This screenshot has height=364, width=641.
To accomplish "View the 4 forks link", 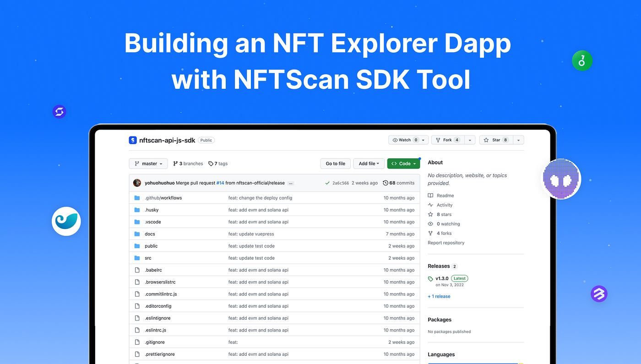I will [x=440, y=233].
